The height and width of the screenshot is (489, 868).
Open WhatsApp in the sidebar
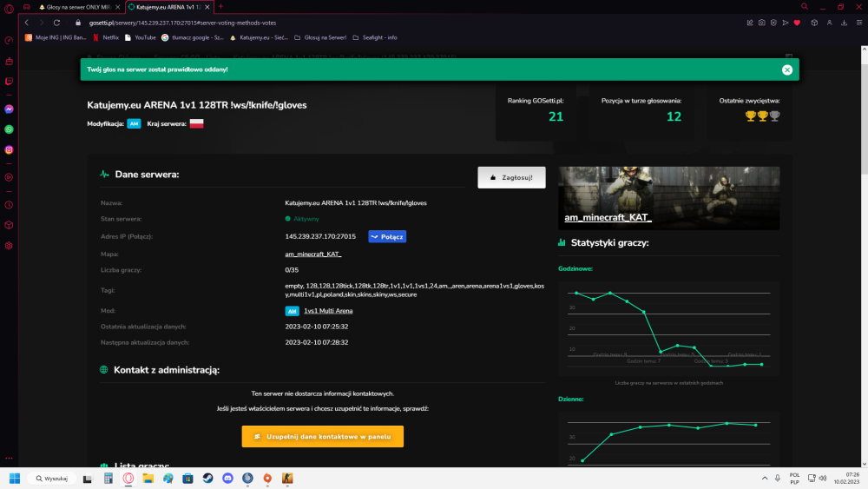click(9, 129)
